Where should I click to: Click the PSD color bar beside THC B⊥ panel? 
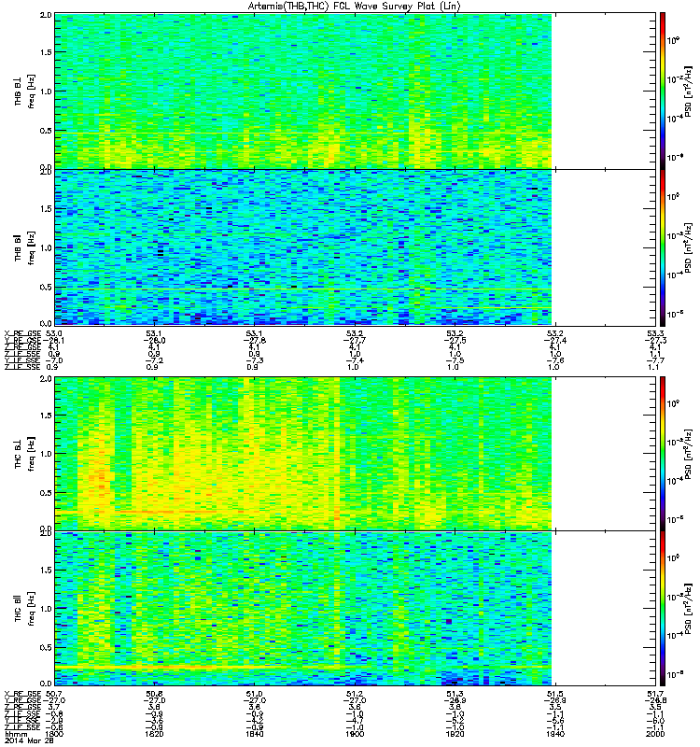(663, 454)
